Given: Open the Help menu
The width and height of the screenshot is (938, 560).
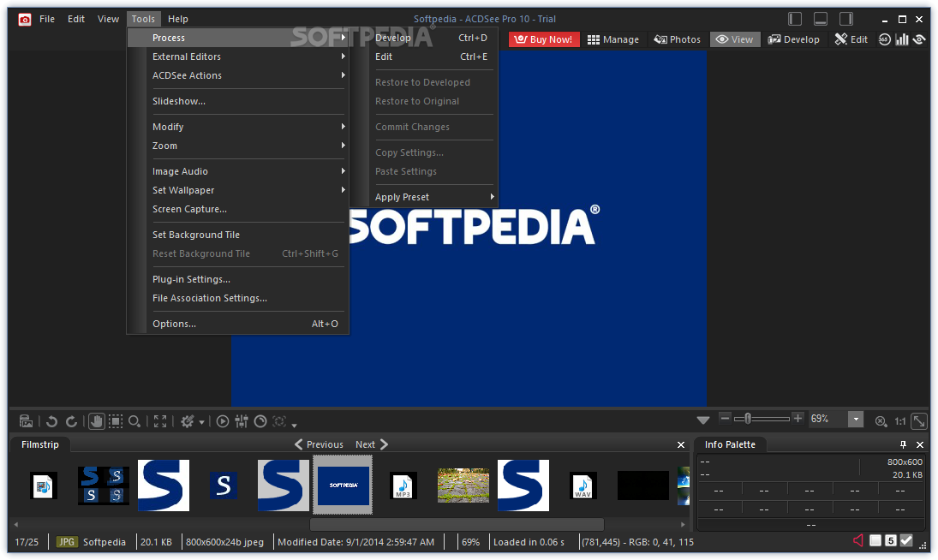Looking at the screenshot, I should pyautogui.click(x=177, y=19).
